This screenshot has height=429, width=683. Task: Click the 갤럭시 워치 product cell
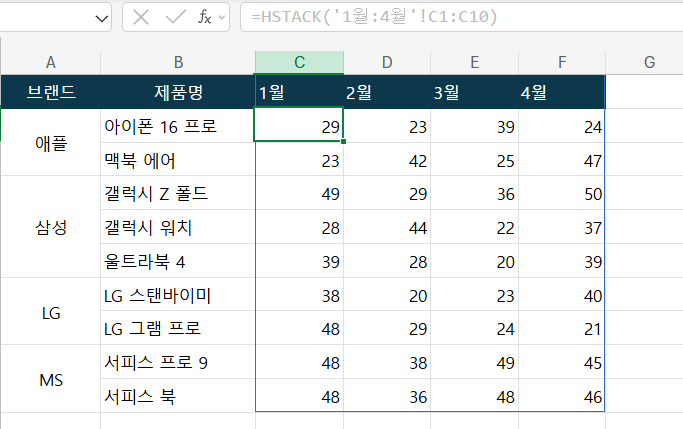178,227
